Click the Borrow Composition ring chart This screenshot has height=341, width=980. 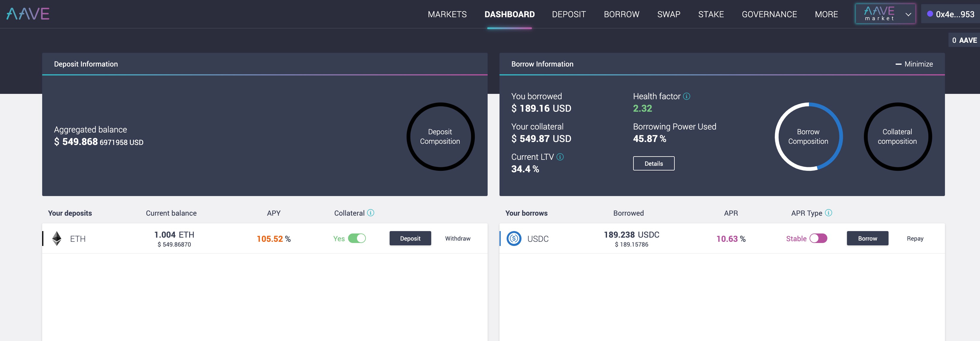(808, 137)
